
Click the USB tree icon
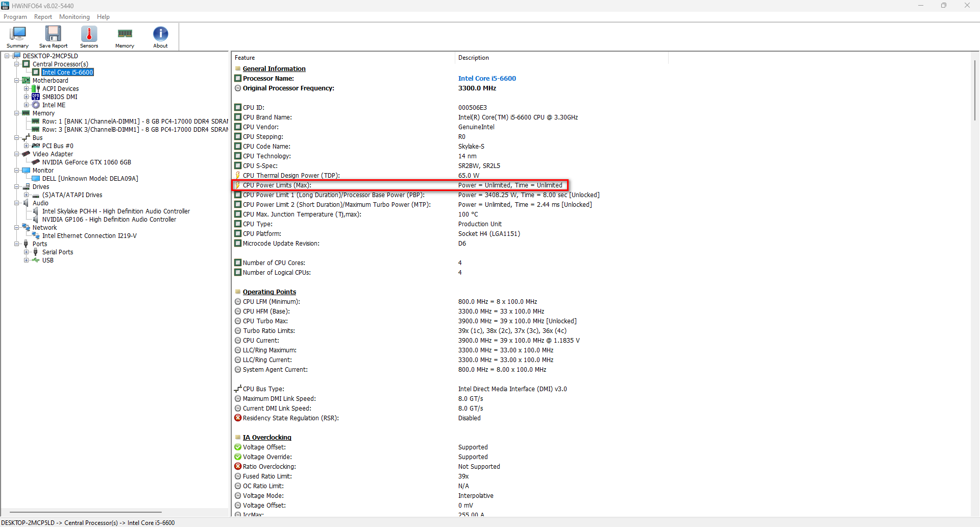point(36,260)
